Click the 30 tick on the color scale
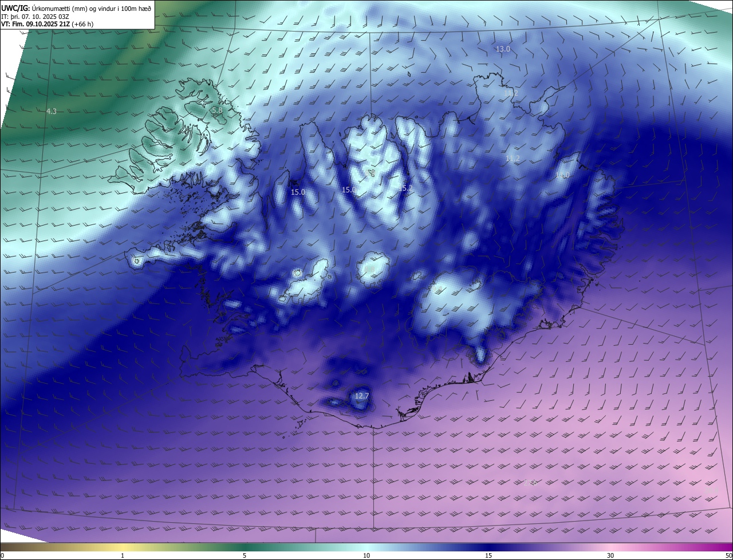 [x=610, y=555]
